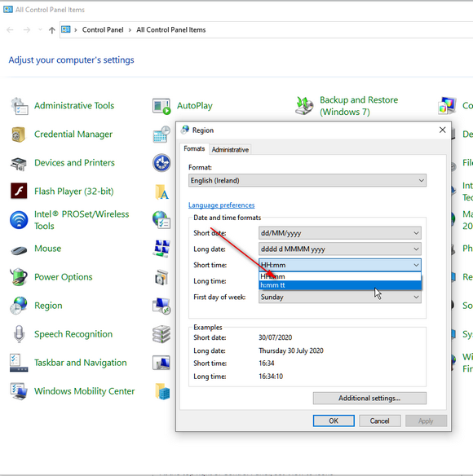Open the Windows Mobility Center icon

[19, 391]
